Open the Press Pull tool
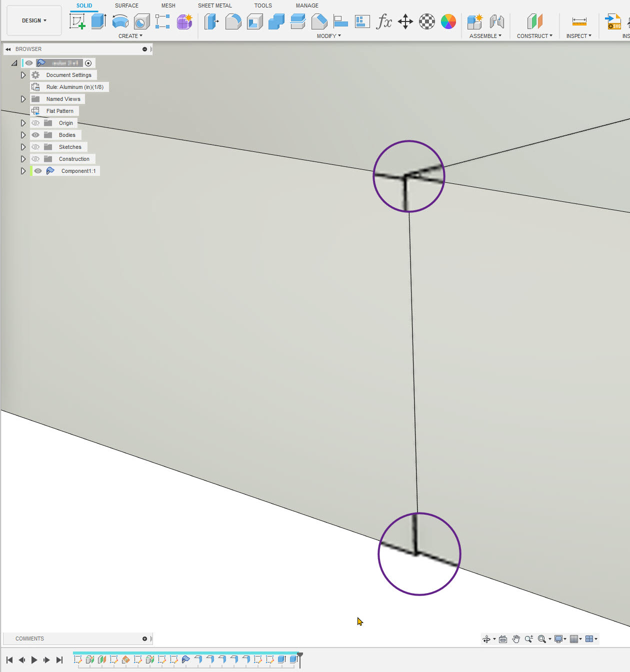Image resolution: width=630 pixels, height=672 pixels. (211, 21)
